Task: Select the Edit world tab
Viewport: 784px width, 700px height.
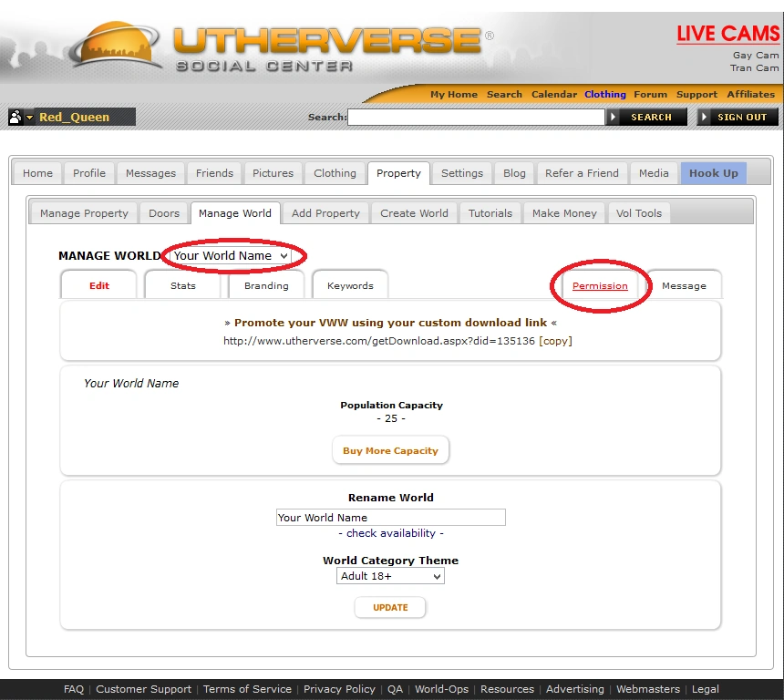Action: 99,285
